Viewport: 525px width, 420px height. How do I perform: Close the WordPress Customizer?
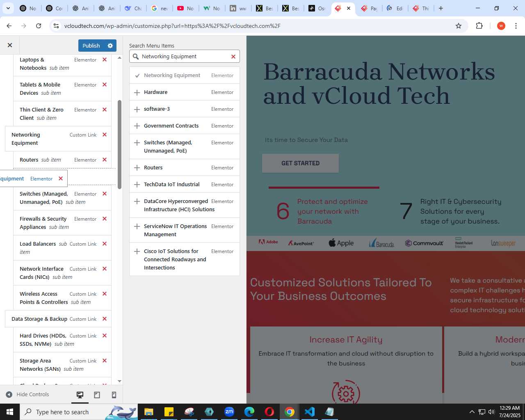10,45
